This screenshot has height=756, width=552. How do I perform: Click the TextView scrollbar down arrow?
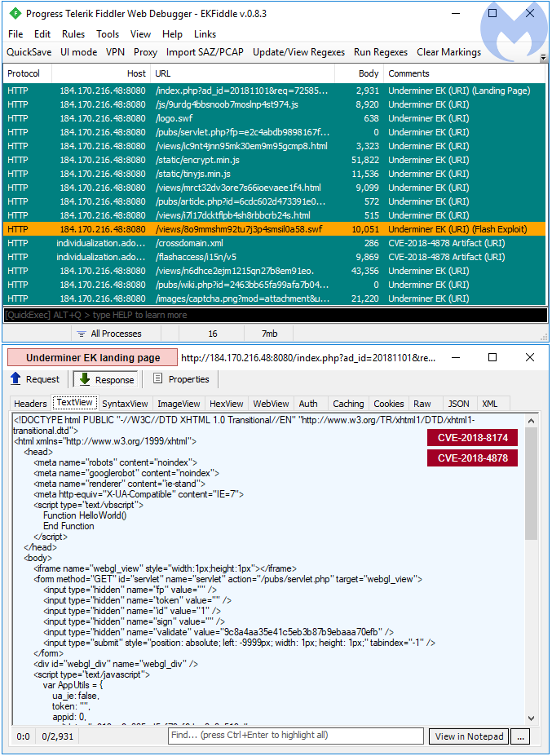[531, 718]
